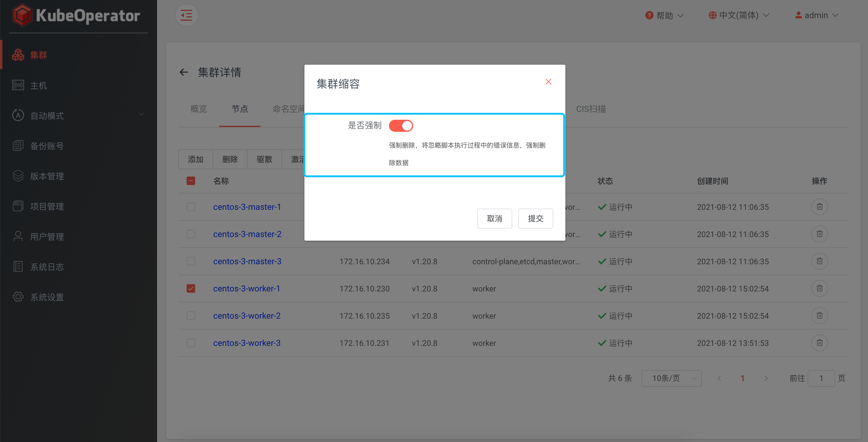Viewport: 868px width, 442px height.
Task: Click the 激活 activate button
Action: pos(293,159)
